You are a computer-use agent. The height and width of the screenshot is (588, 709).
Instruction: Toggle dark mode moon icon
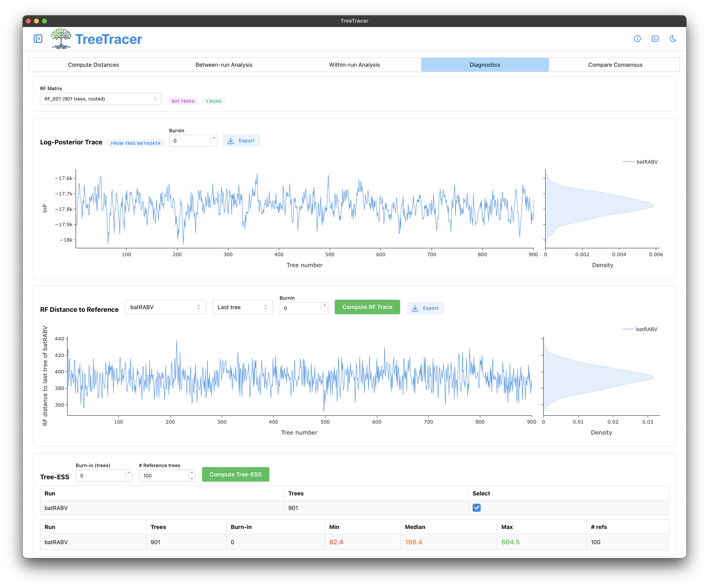pyautogui.click(x=673, y=39)
